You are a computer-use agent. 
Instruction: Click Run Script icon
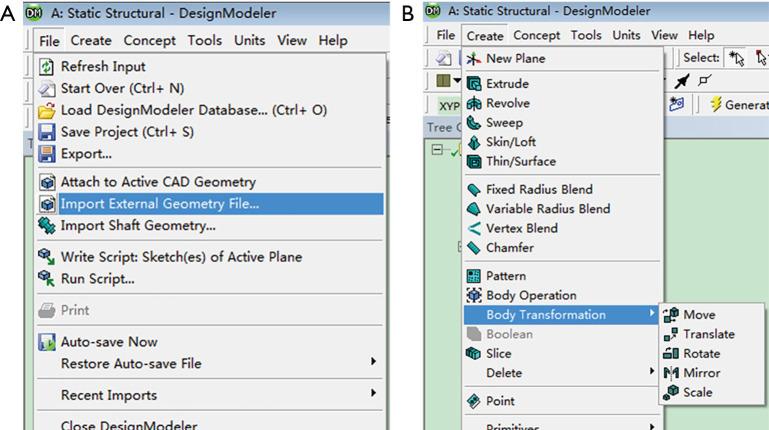tap(47, 278)
